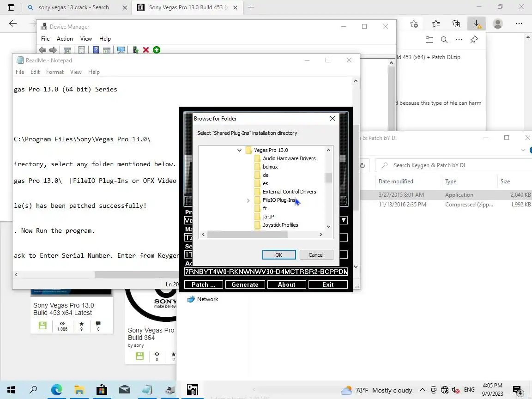This screenshot has width=532, height=399.
Task: Click the forward arrow in Device Manager toolbar
Action: click(53, 50)
